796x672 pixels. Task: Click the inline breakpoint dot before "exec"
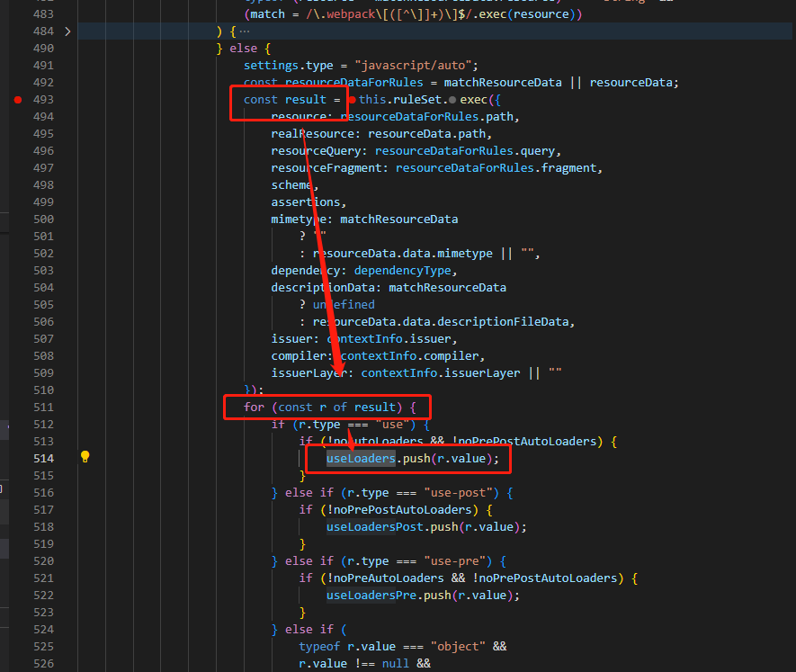tap(451, 99)
